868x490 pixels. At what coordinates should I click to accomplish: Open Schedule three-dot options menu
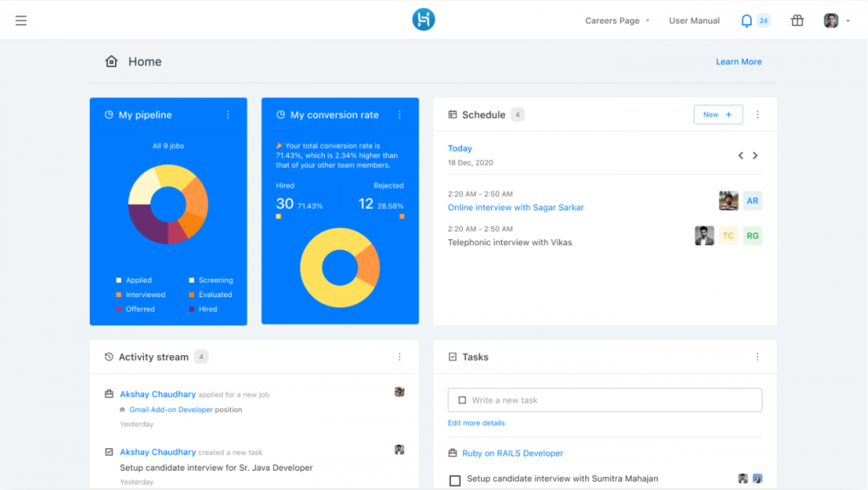[757, 114]
